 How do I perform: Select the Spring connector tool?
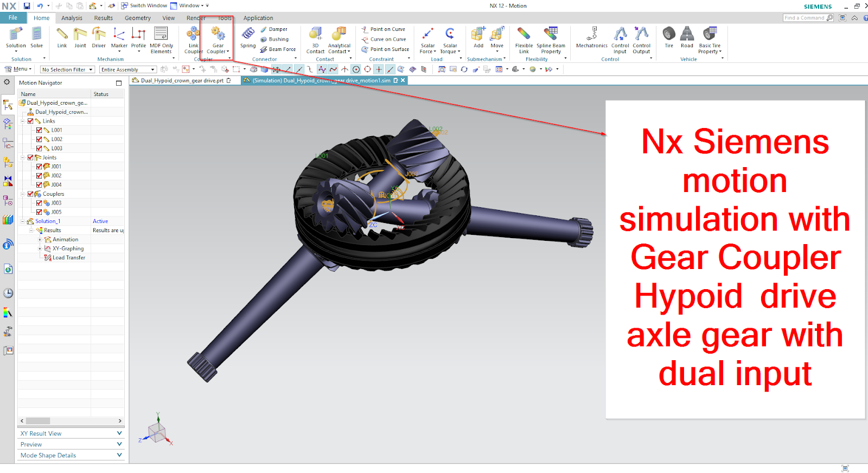pos(248,37)
